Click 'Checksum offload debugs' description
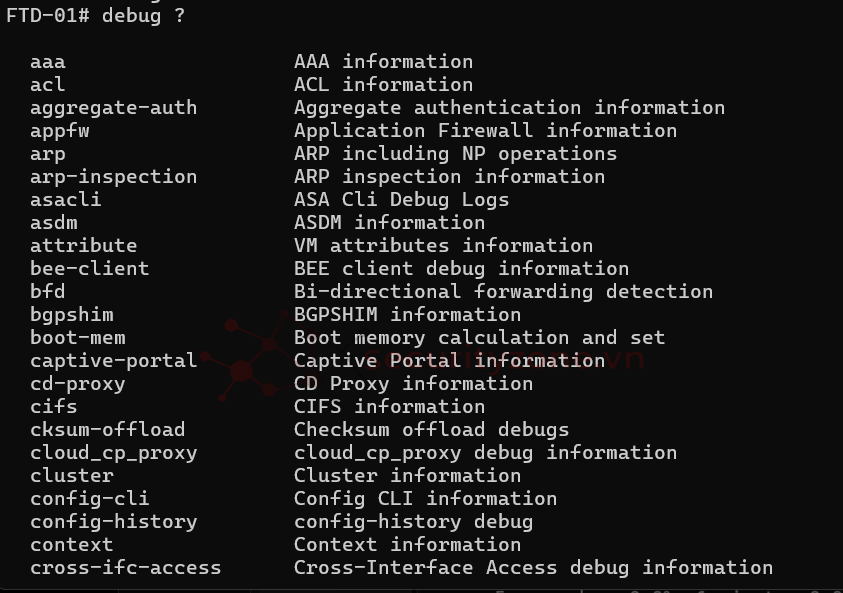Viewport: 843px width, 593px height. 431,430
